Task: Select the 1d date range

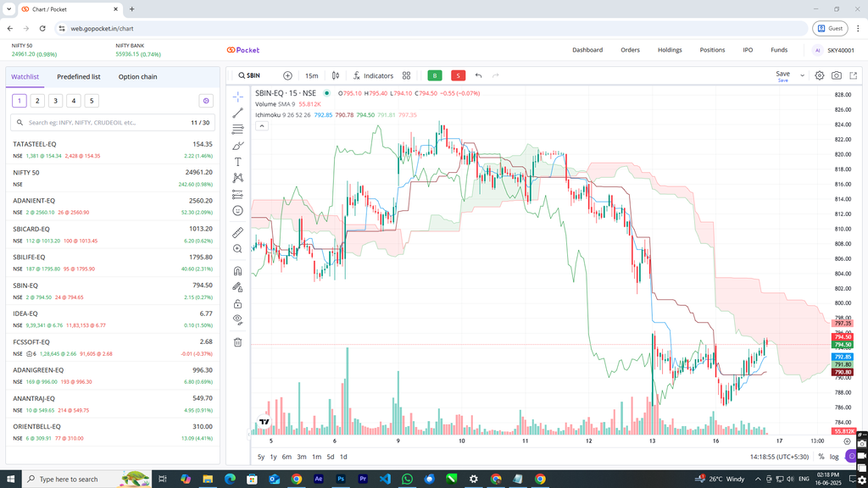Action: coord(343,457)
